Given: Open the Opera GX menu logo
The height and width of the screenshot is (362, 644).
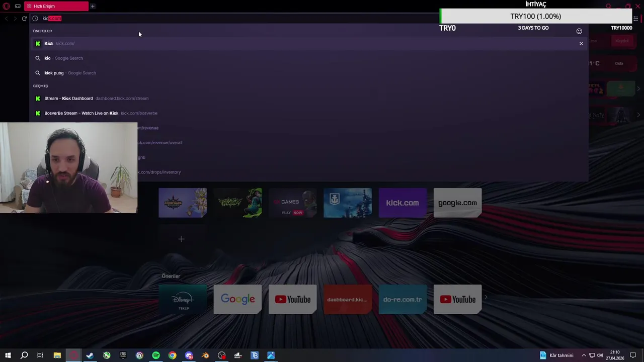Looking at the screenshot, I should (x=7, y=6).
